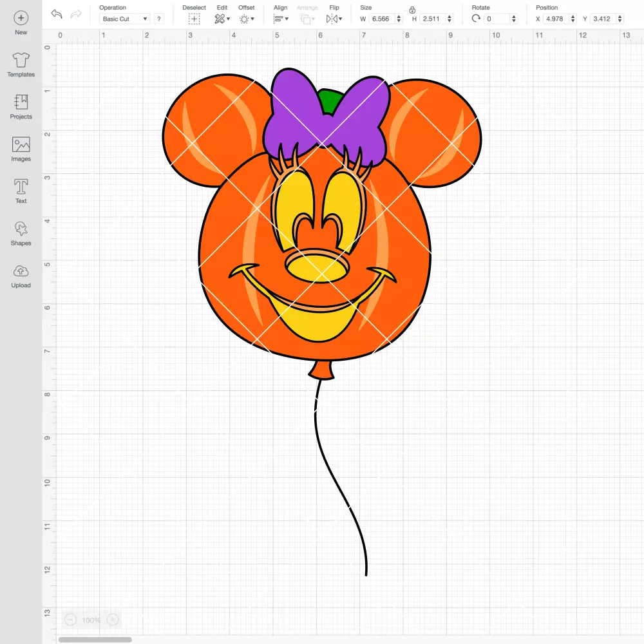Expand the Arrange options

(307, 19)
